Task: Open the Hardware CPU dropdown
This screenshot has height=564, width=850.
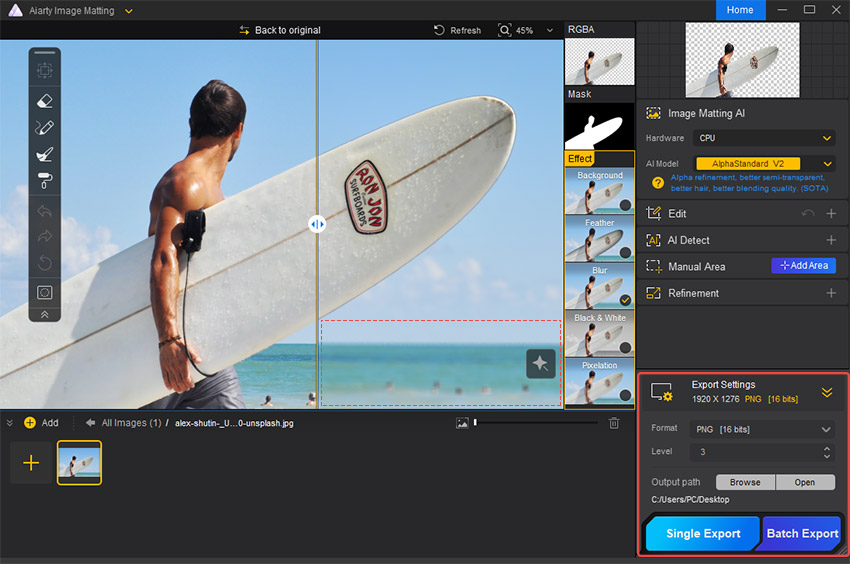Action: tap(764, 138)
